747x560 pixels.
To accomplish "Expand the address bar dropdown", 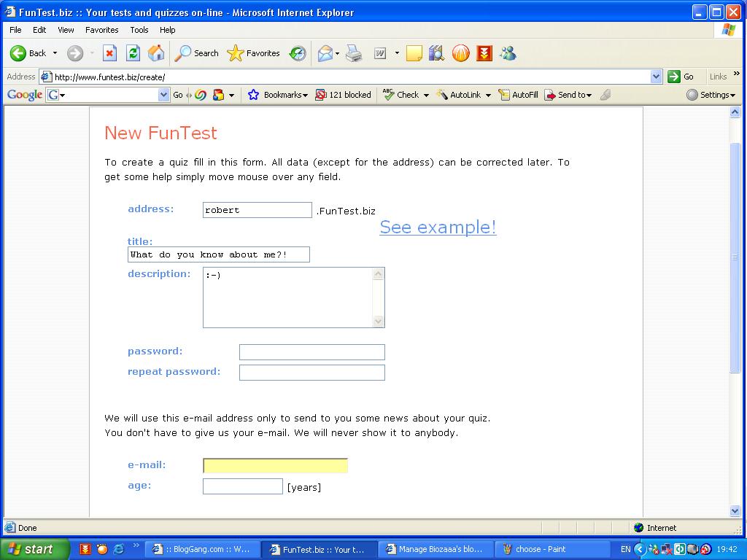I will point(656,77).
